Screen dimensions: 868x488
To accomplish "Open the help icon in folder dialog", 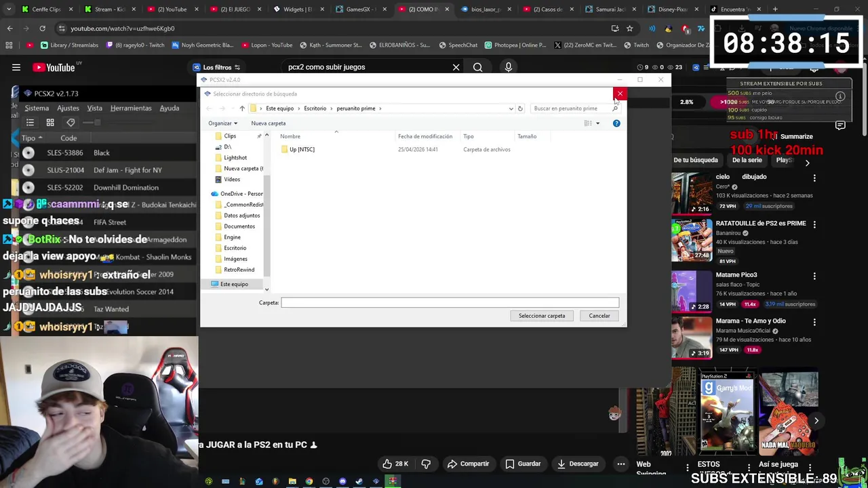I will click(616, 123).
